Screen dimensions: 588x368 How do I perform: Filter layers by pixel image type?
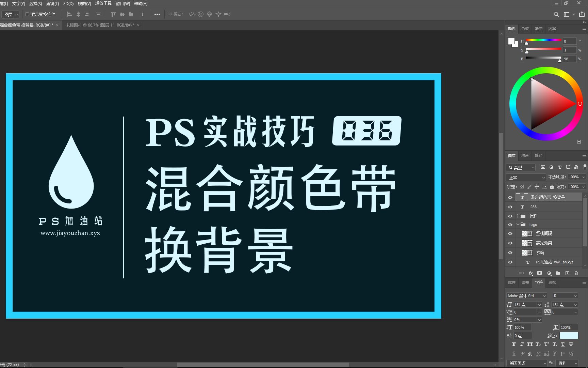(543, 167)
